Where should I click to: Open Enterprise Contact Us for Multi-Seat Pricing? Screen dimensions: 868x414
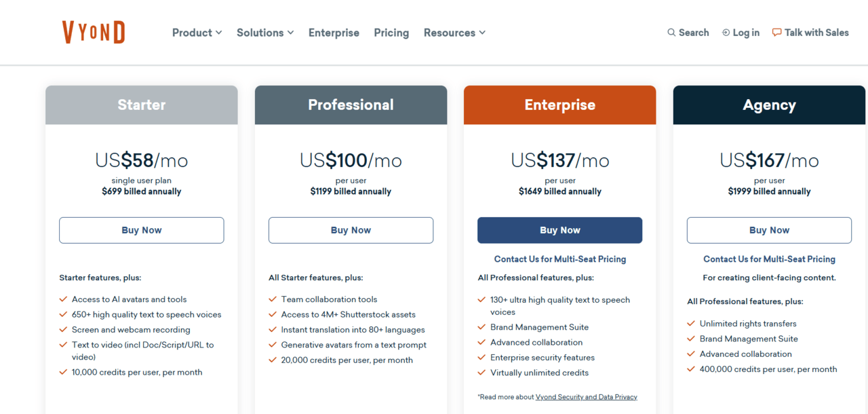560,259
